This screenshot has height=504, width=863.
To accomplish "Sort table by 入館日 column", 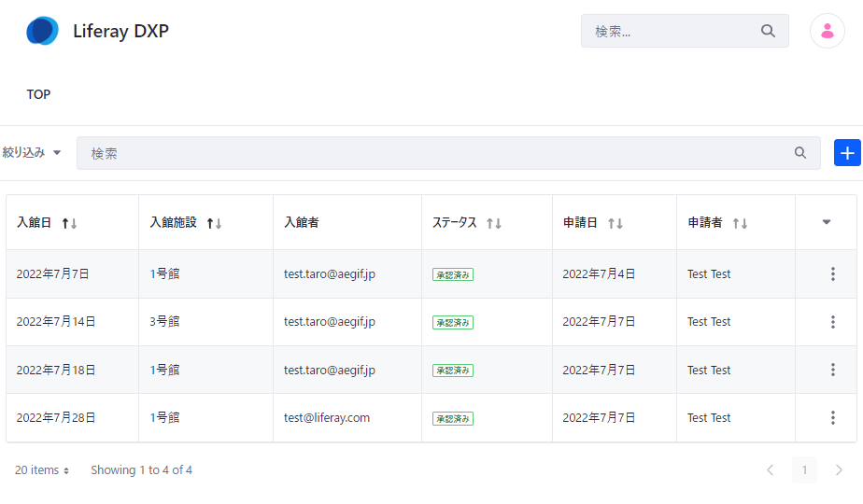I will (69, 223).
